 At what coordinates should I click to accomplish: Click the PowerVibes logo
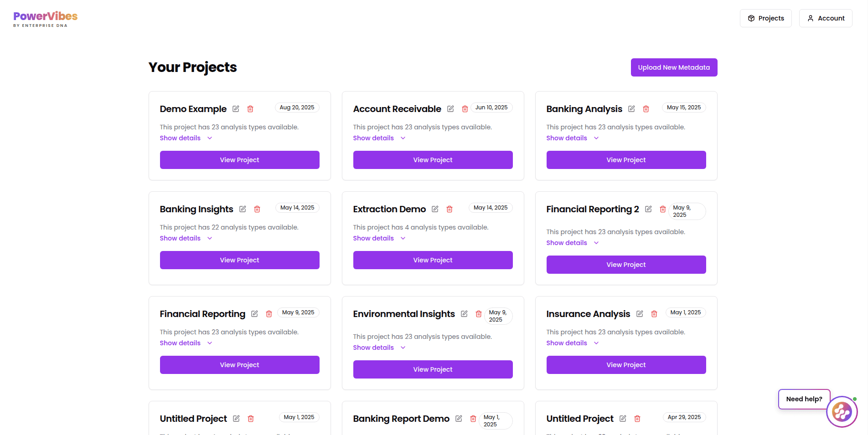(46, 19)
